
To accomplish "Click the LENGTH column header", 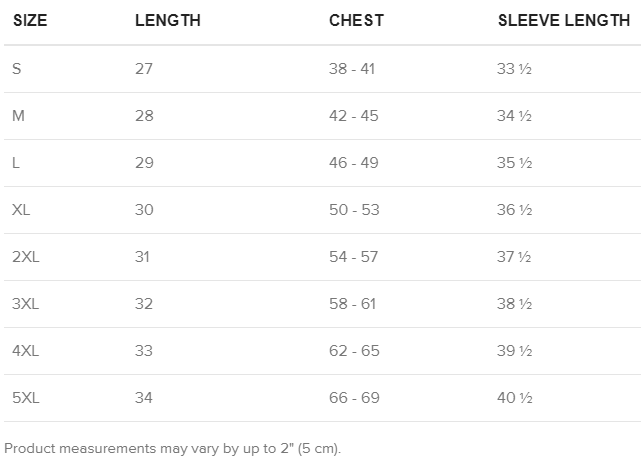I will (167, 21).
